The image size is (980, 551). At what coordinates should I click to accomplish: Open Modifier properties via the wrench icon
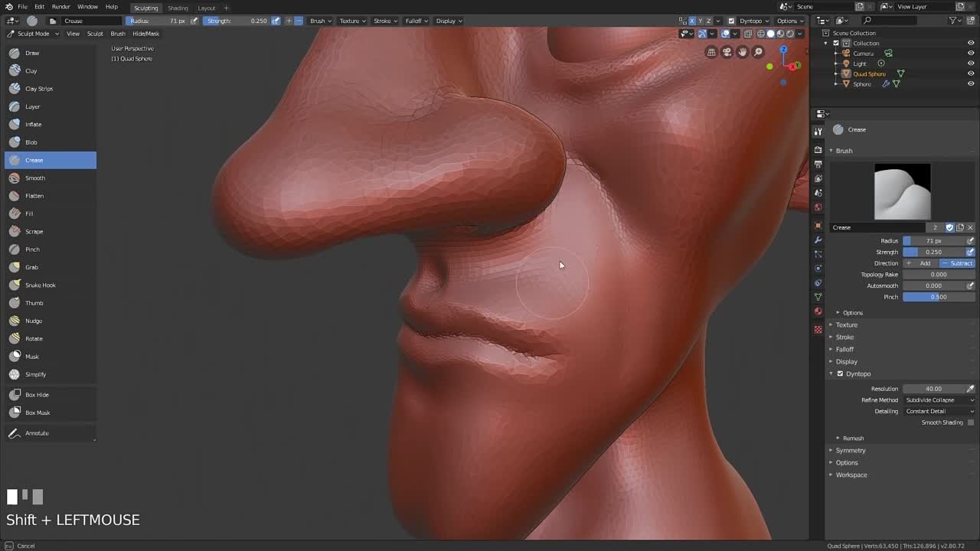[x=818, y=241]
